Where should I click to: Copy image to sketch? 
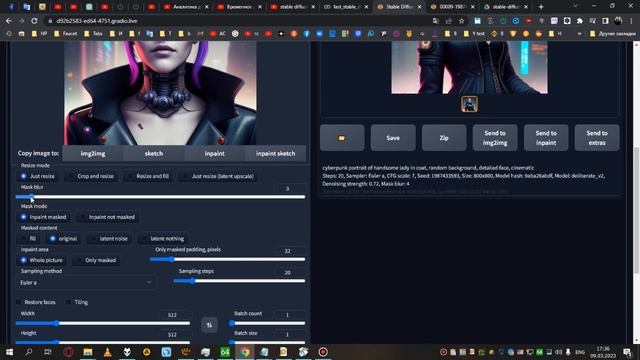point(154,153)
